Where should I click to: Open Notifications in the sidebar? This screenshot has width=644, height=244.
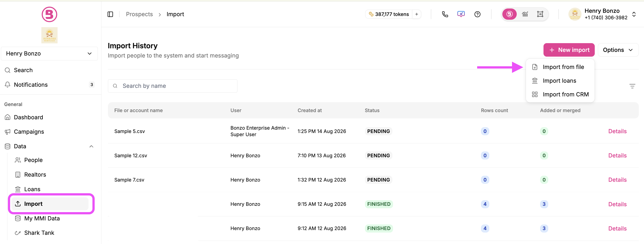coord(49,85)
